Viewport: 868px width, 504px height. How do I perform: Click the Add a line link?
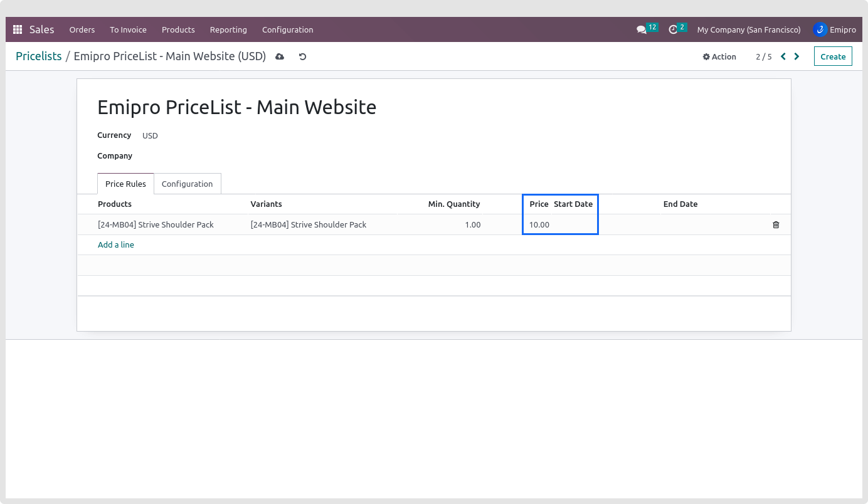point(116,244)
